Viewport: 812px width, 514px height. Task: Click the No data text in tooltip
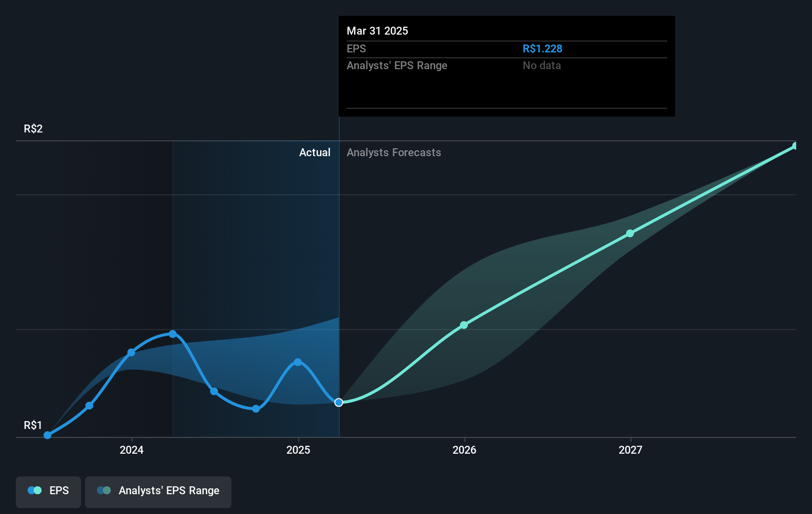pyautogui.click(x=541, y=65)
